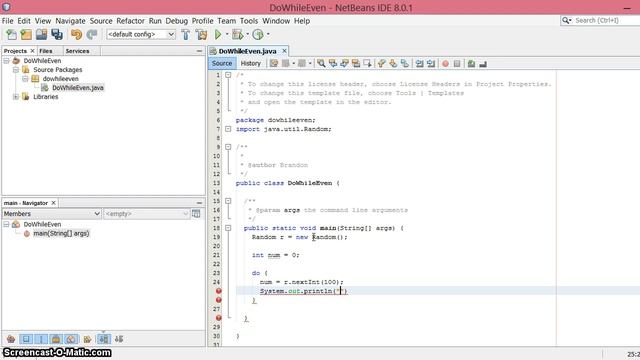Click the Redo arrow icon
Screen dimensions: 640x360
click(x=92, y=35)
